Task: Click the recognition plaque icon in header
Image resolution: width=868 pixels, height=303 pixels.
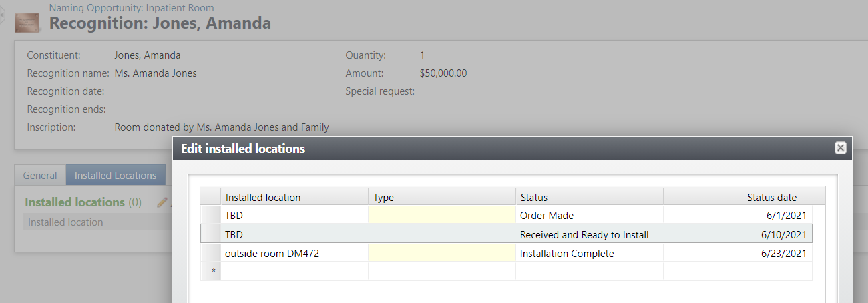Action: pos(28,22)
